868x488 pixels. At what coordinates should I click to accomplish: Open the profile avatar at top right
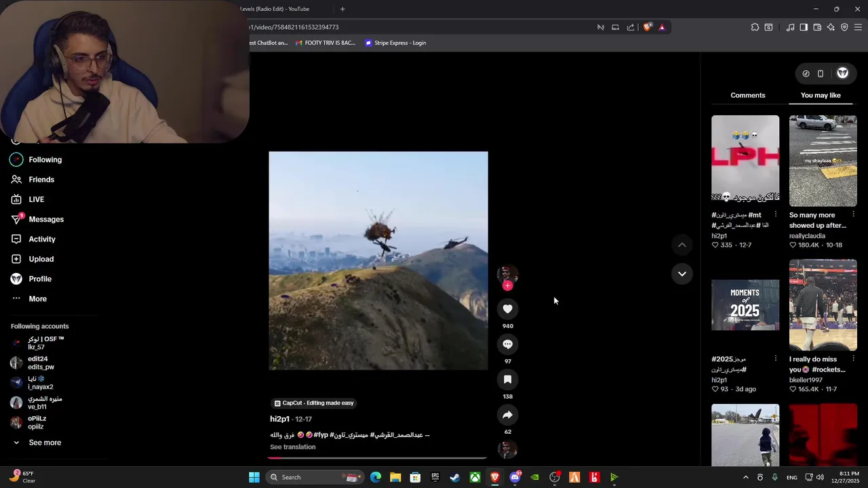coord(843,73)
